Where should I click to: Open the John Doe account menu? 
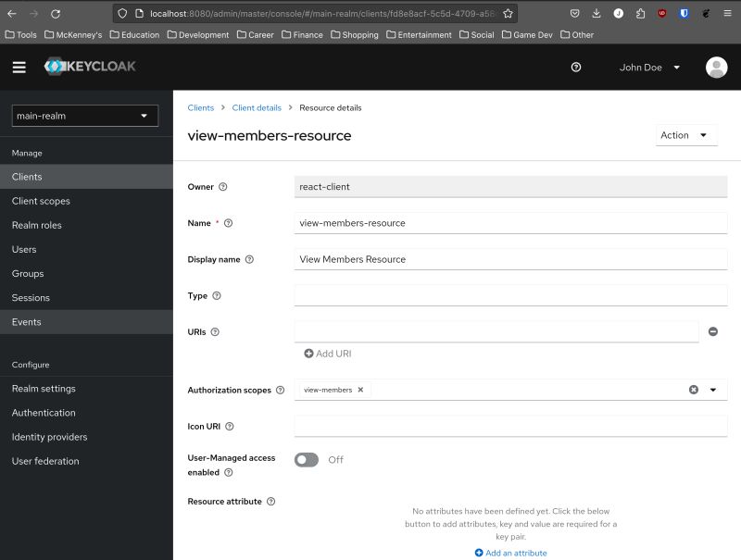pos(654,67)
